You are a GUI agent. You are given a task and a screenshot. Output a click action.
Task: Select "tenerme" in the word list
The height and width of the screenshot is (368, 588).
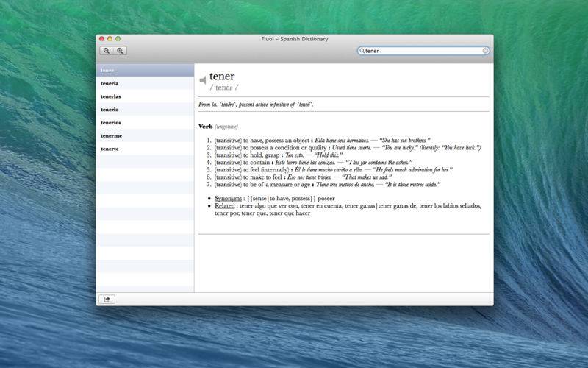(145, 135)
